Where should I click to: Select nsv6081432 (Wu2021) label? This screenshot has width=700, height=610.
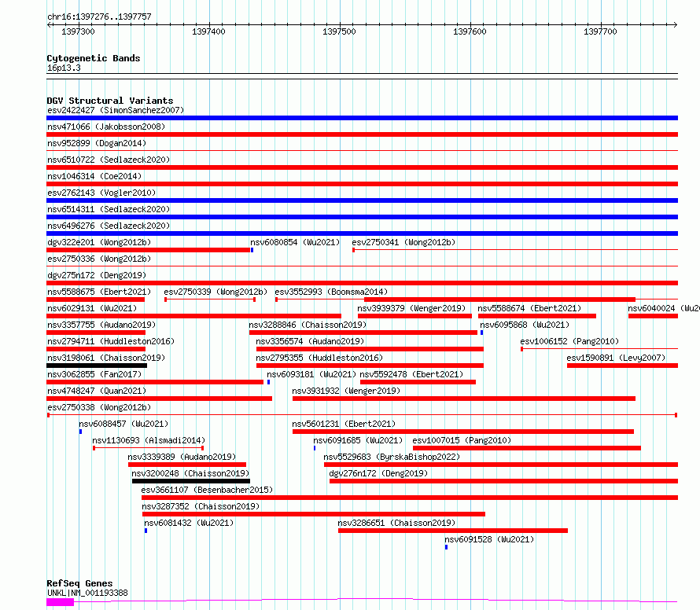[189, 523]
